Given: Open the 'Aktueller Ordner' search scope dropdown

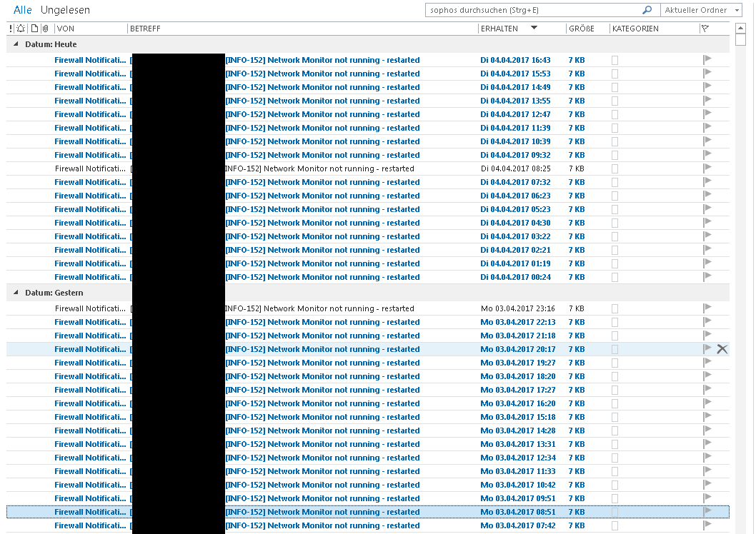Looking at the screenshot, I should (x=701, y=10).
